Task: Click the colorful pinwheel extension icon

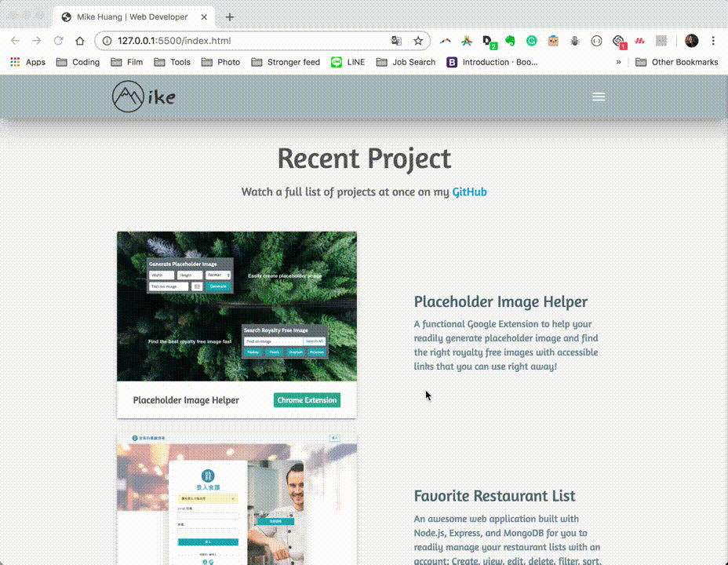Action: [467, 41]
